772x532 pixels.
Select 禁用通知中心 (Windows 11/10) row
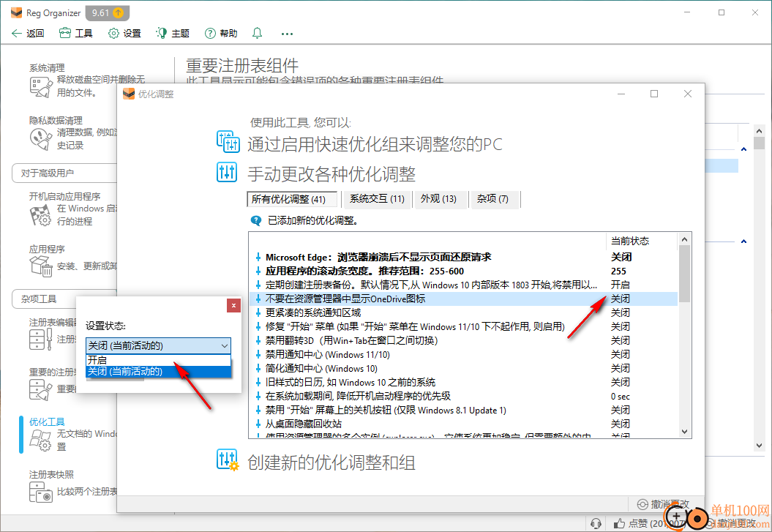pyautogui.click(x=462, y=354)
